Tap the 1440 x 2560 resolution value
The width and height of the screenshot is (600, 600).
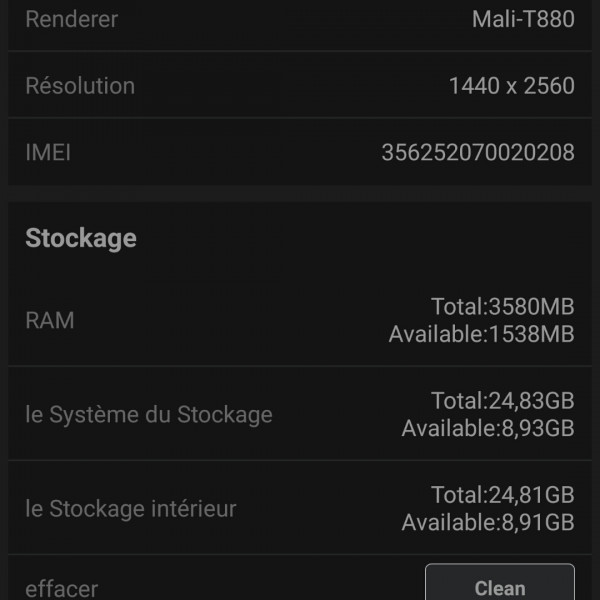pyautogui.click(x=511, y=86)
